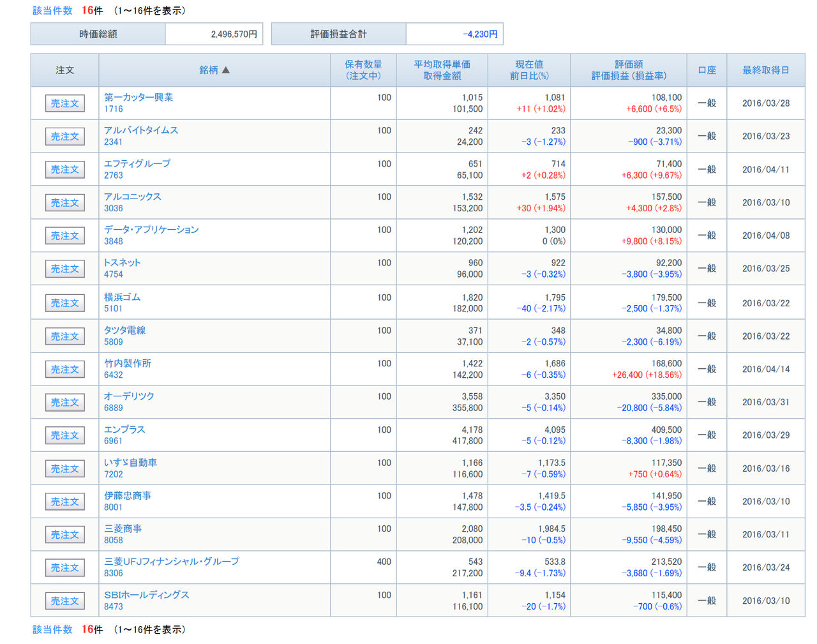This screenshot has height=644, width=817.
Task: Sort by 口座 column header
Action: tap(707, 70)
